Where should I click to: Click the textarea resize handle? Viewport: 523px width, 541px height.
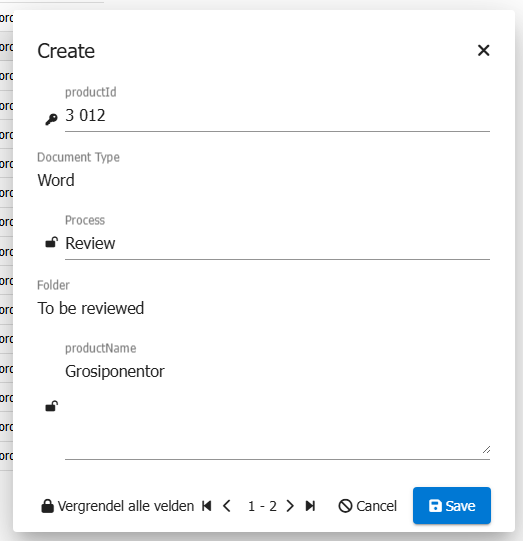pos(486,450)
